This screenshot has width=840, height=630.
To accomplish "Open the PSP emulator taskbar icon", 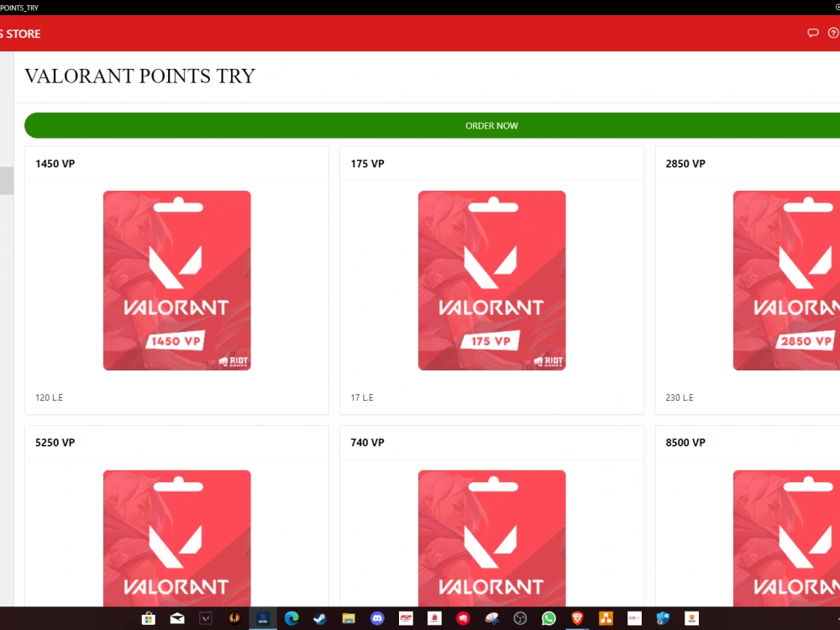I will coord(406,619).
